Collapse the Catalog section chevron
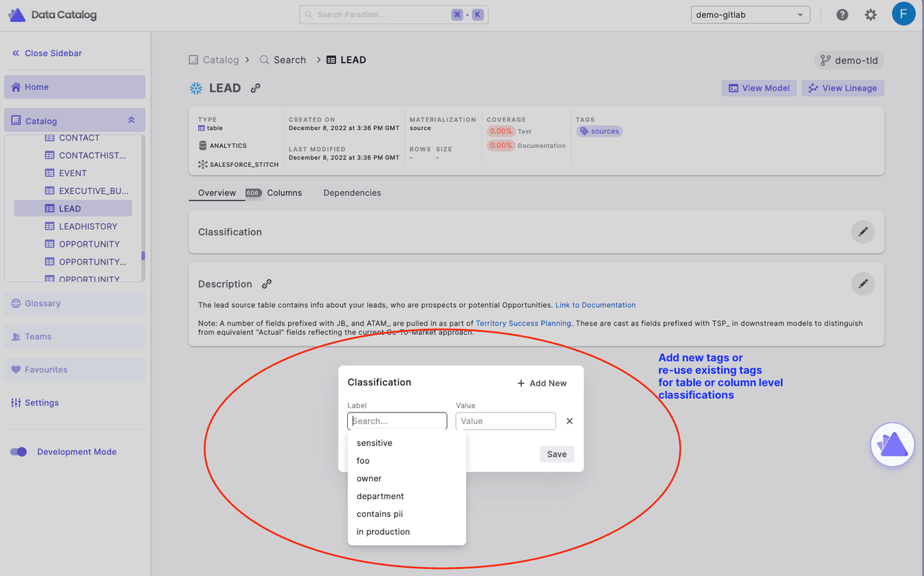924x576 pixels. [131, 120]
